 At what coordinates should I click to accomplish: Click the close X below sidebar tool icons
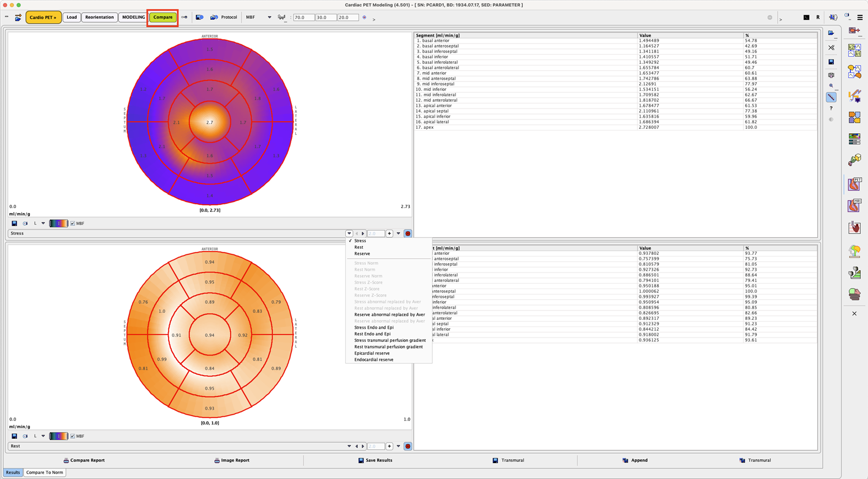(854, 314)
